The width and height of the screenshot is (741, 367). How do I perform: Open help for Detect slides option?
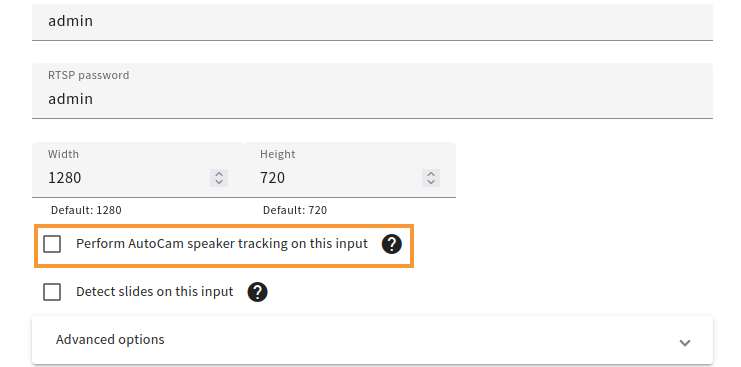(x=257, y=292)
